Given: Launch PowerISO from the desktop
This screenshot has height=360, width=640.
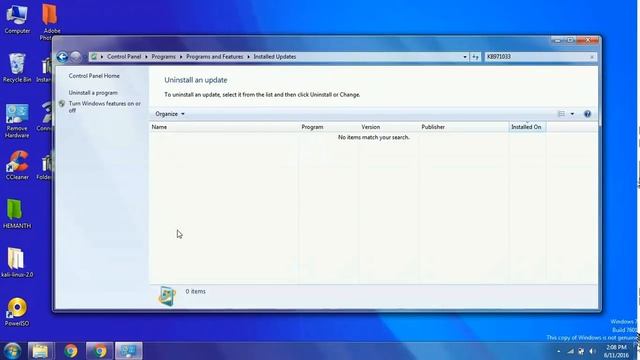Looking at the screenshot, I should (x=17, y=312).
